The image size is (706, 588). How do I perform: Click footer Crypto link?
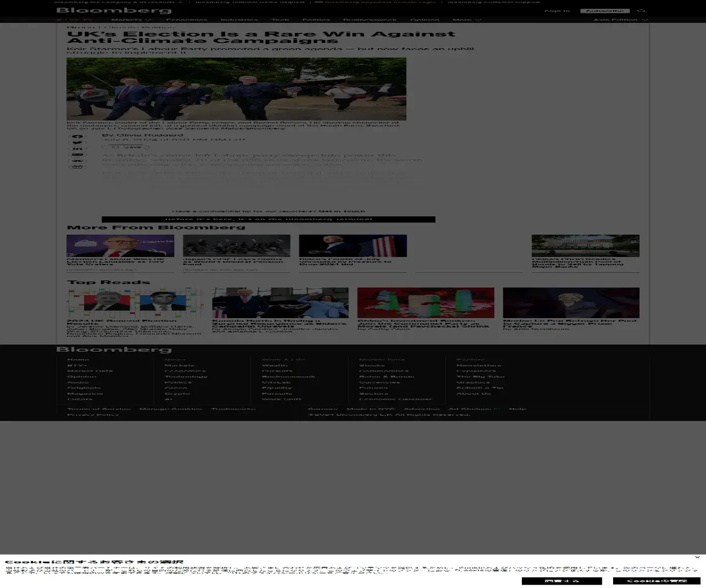coord(177,393)
